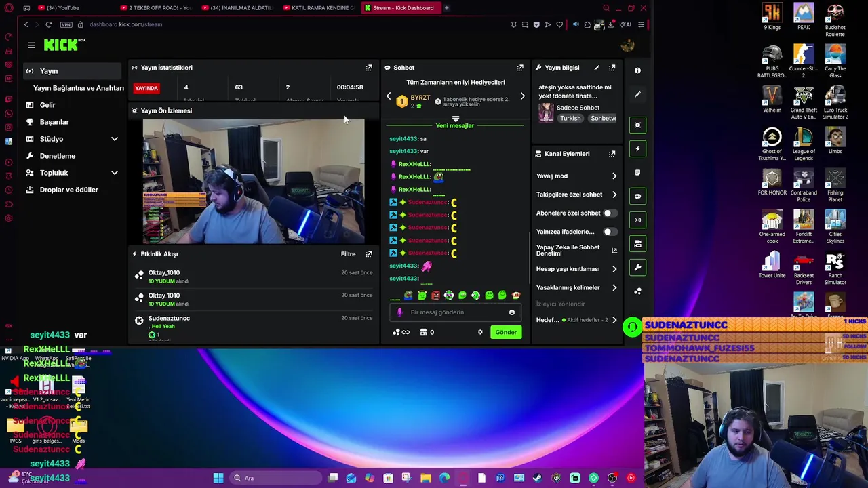Click the chat panel scrollbar

point(529,258)
